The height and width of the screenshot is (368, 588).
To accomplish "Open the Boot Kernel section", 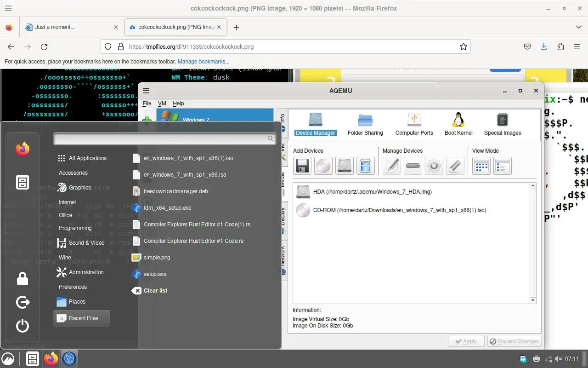I will [458, 124].
